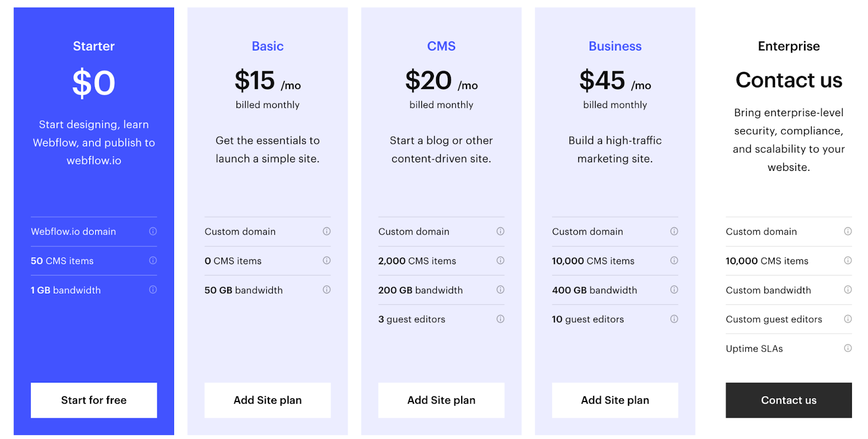Show info for Basic plan's 0 CMS items
This screenshot has height=439, width=868.
pyautogui.click(x=327, y=260)
